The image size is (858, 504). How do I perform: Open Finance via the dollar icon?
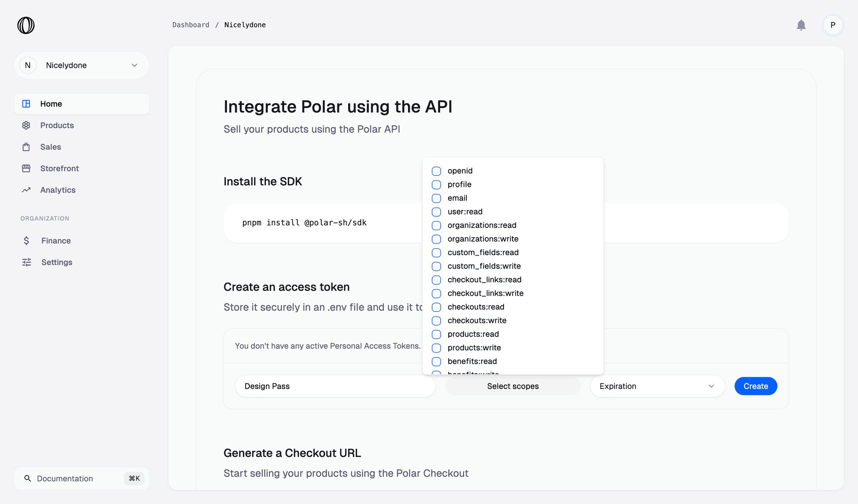coord(26,240)
